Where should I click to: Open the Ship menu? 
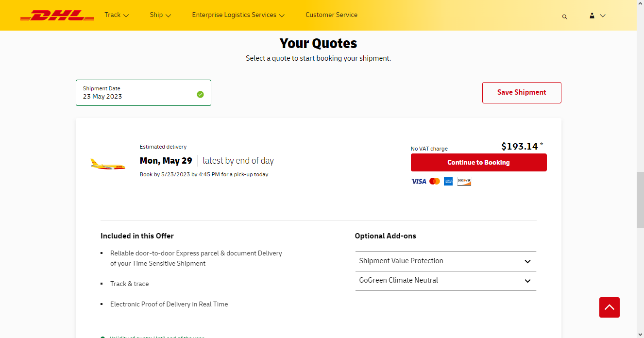[x=160, y=15]
